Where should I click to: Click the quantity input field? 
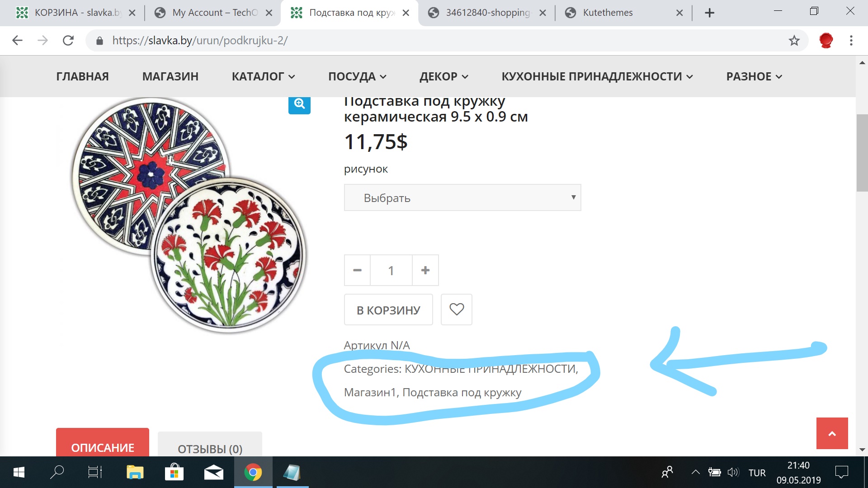pyautogui.click(x=391, y=270)
